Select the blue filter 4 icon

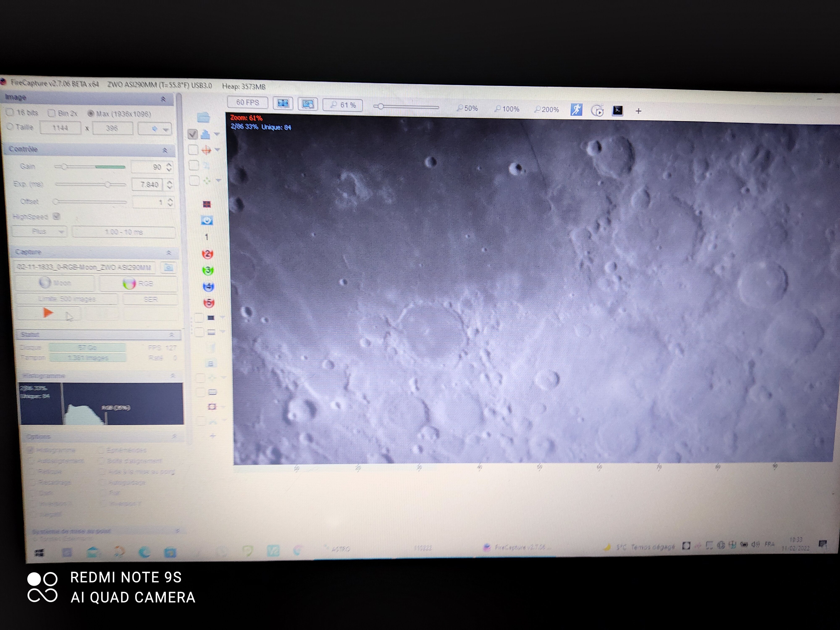209,287
